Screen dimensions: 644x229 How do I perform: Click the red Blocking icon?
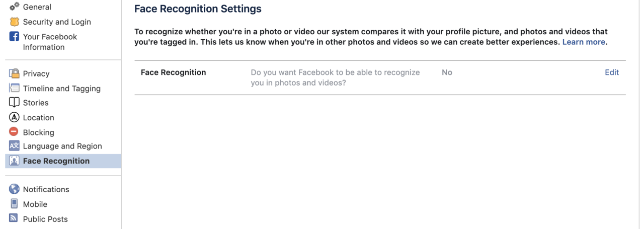14,132
